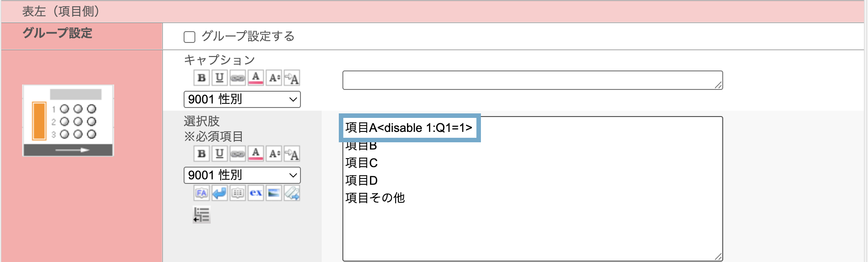Open the 9001 性別 dropdown under キャプション
868x262 pixels.
pyautogui.click(x=242, y=99)
